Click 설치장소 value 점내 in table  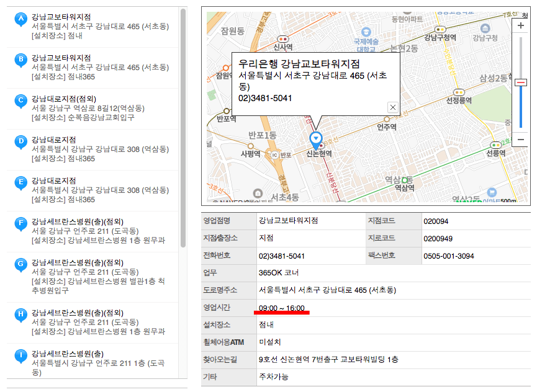(x=266, y=325)
